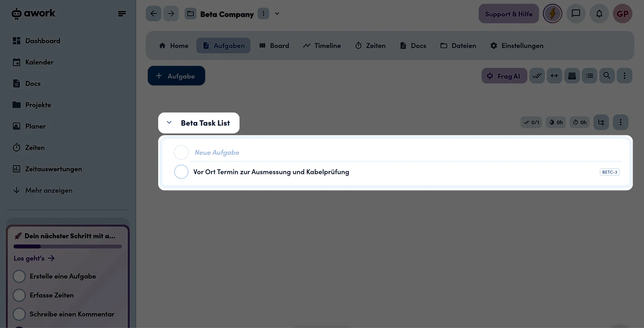Open the chat messages icon
The width and height of the screenshot is (644, 328).
(576, 14)
